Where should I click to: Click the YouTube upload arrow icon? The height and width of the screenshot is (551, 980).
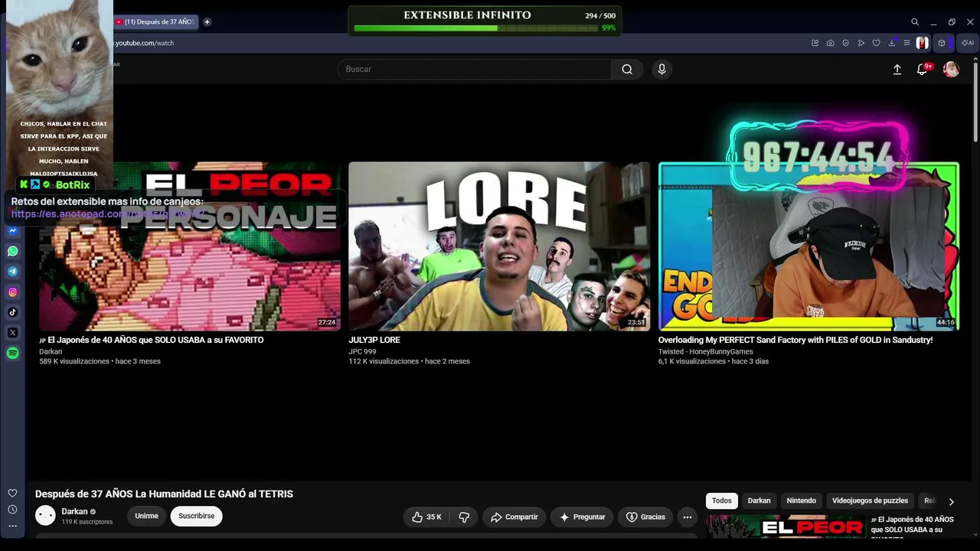pos(897,69)
